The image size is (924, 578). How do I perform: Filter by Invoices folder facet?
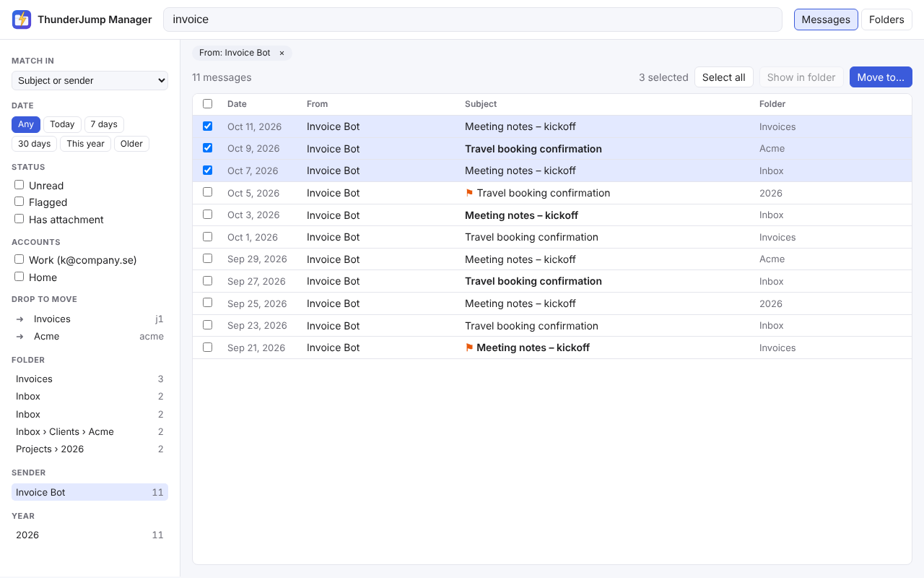coord(90,379)
